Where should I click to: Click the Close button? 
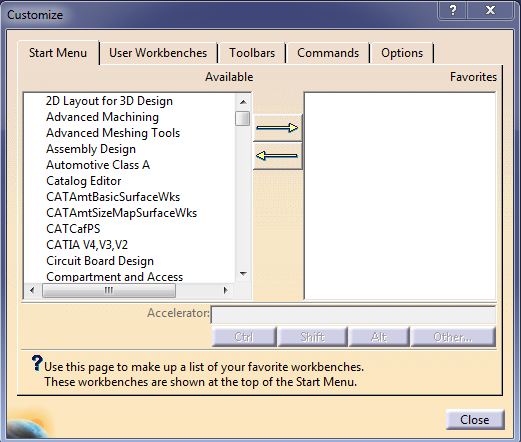point(475,420)
